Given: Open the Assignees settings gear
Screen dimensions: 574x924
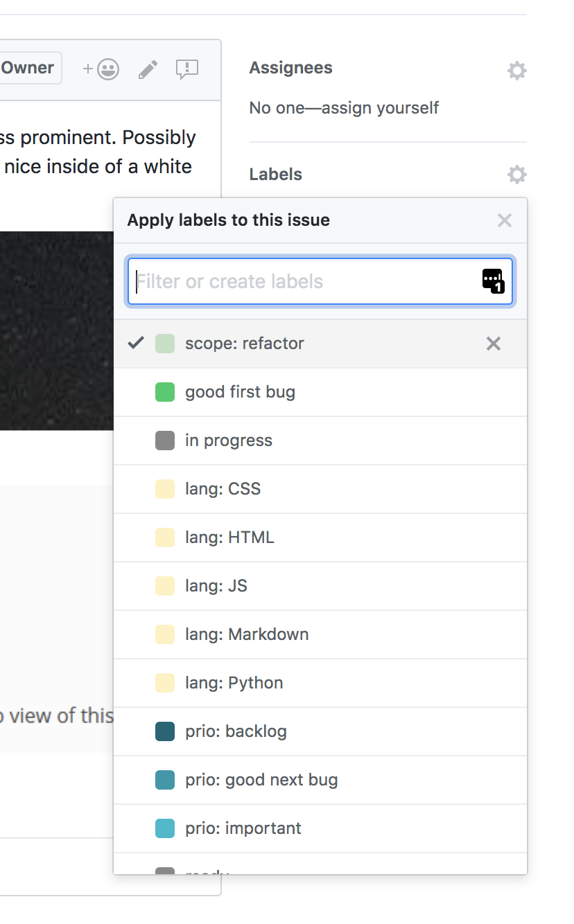Looking at the screenshot, I should 516,70.
